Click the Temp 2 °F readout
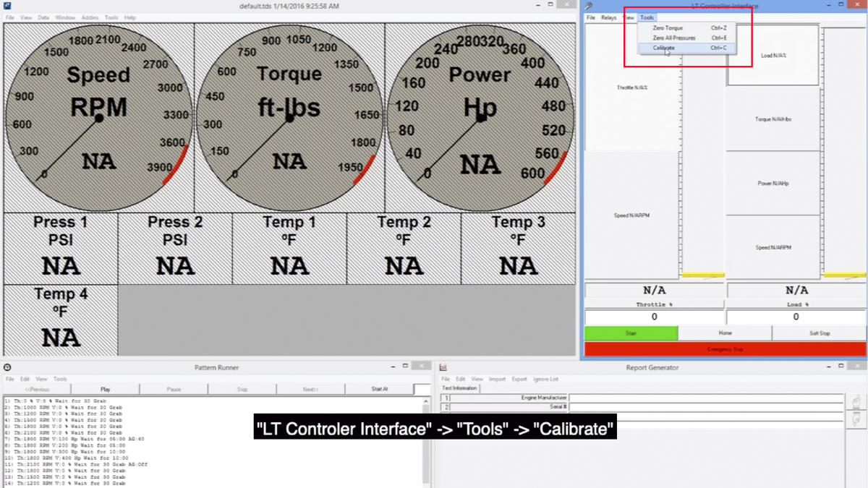The height and width of the screenshot is (488, 868). click(404, 248)
